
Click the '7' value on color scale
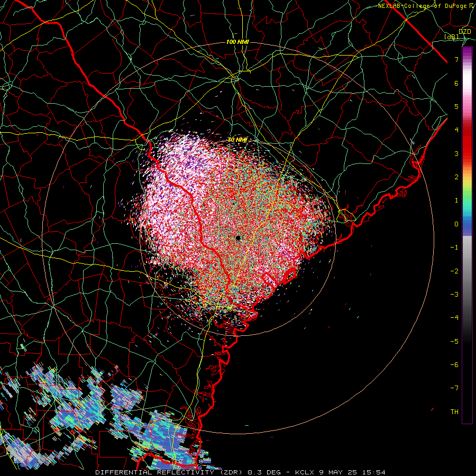(456, 59)
